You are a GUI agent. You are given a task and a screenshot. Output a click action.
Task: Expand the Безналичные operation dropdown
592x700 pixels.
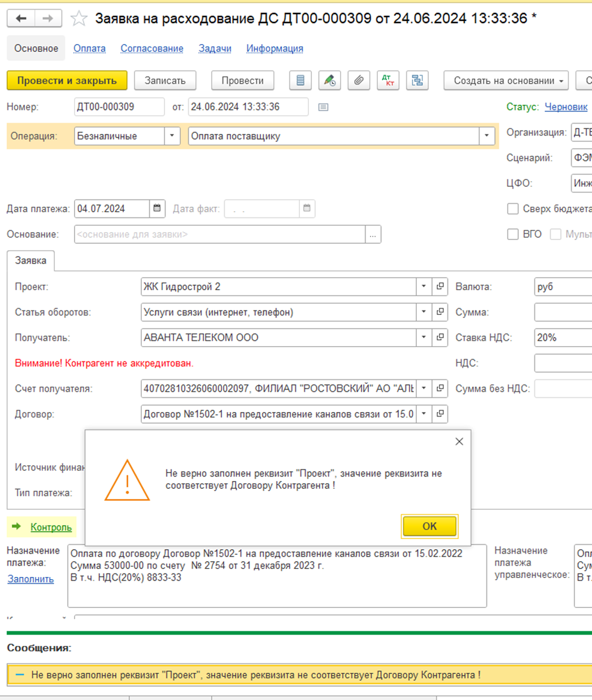[x=172, y=136]
